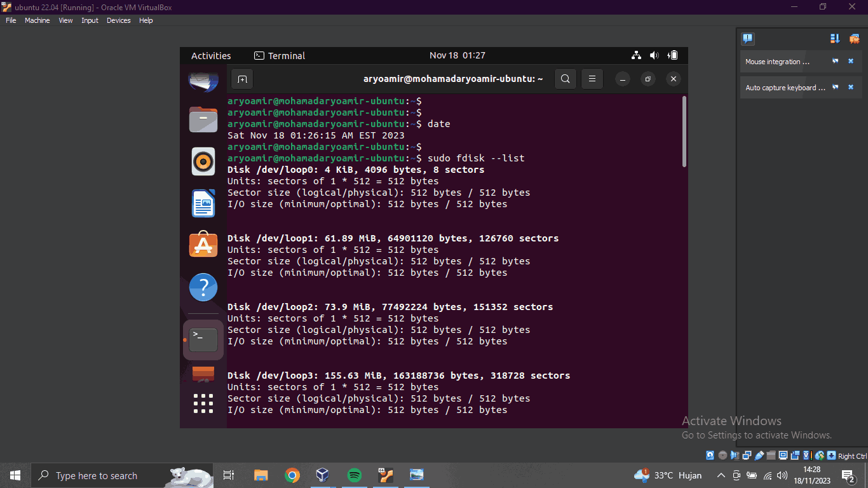Click the 'Sat Nov 18 01:26:15 AM EST 2023' output
Image resolution: width=868 pixels, height=488 pixels.
pyautogui.click(x=316, y=135)
